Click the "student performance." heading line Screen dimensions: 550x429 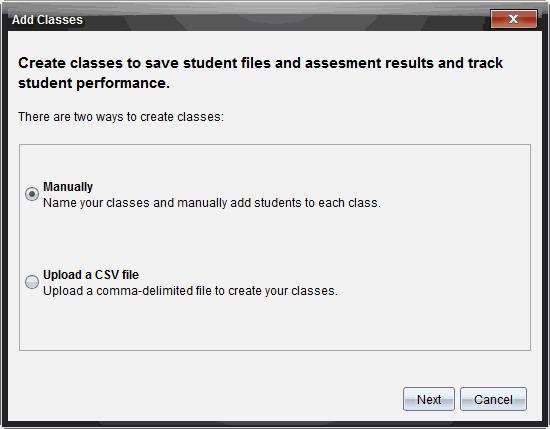pos(94,83)
